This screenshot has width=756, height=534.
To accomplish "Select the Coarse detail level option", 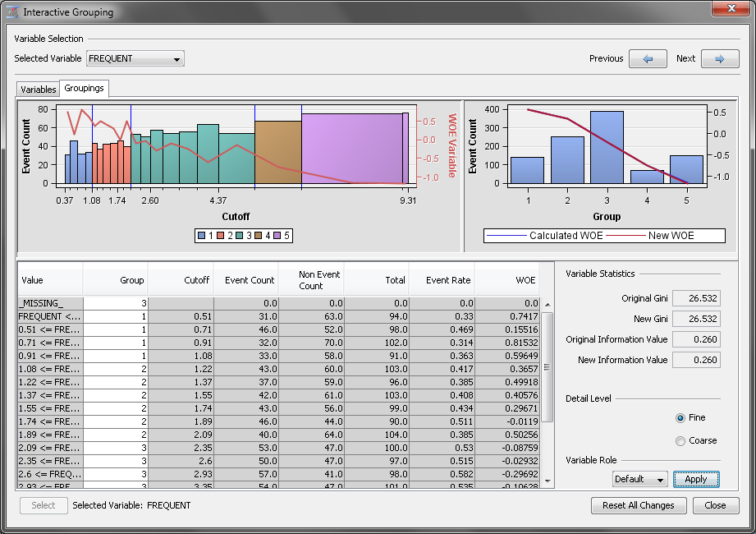I will 680,440.
